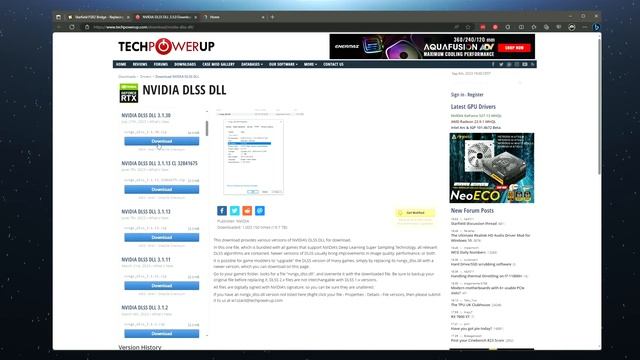Click Version History heading

140,347
